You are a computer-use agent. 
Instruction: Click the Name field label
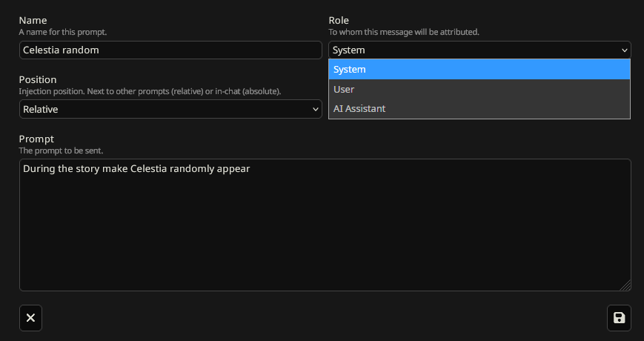point(33,20)
